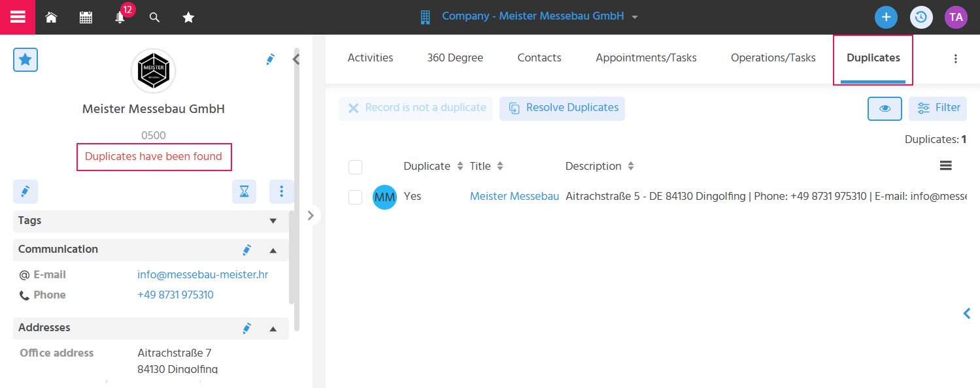Open the history clock icon
The image size is (980, 388).
pos(921,17)
